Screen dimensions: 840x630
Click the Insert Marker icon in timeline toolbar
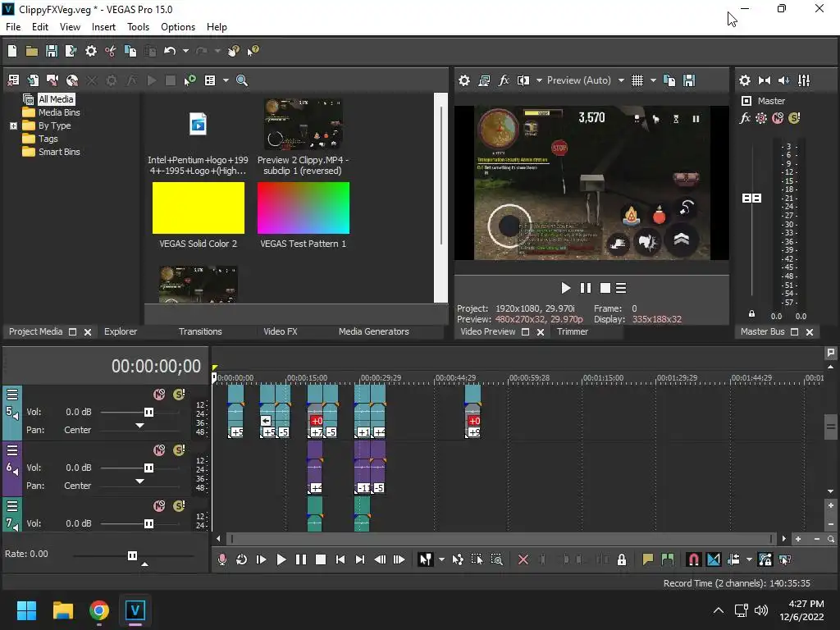(648, 559)
